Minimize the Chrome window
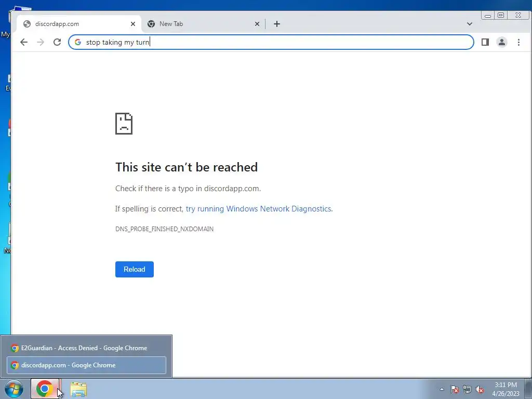Screen dimensions: 532x399 (488, 15)
